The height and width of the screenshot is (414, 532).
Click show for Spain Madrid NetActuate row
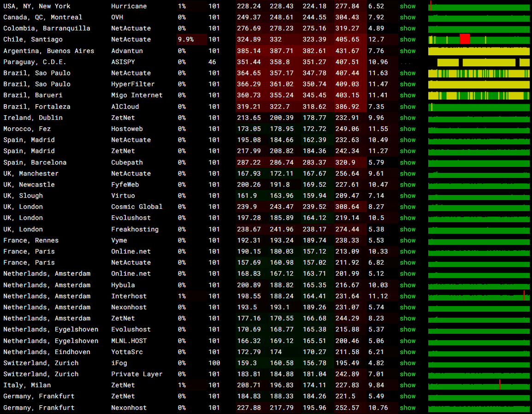pyautogui.click(x=408, y=140)
